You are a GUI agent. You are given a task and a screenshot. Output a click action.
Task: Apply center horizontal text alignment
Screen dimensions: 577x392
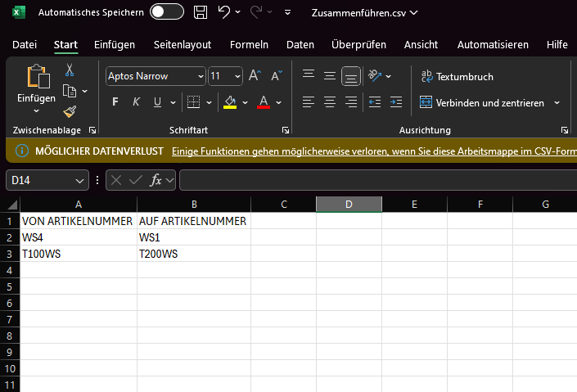(330, 102)
